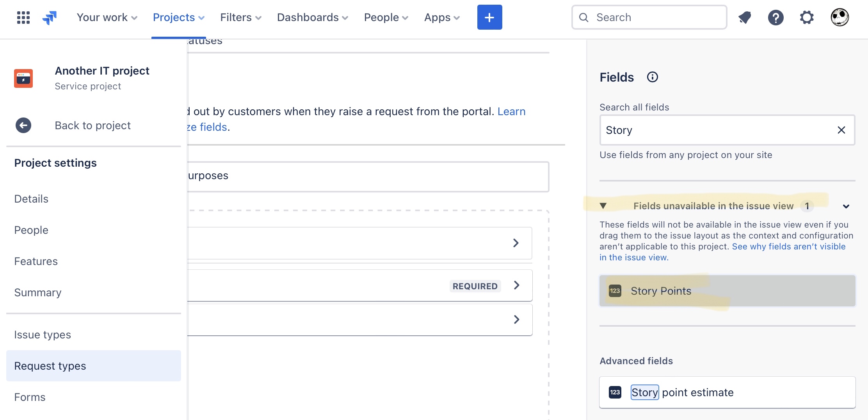Open the settings gear icon
868x420 pixels.
point(807,17)
